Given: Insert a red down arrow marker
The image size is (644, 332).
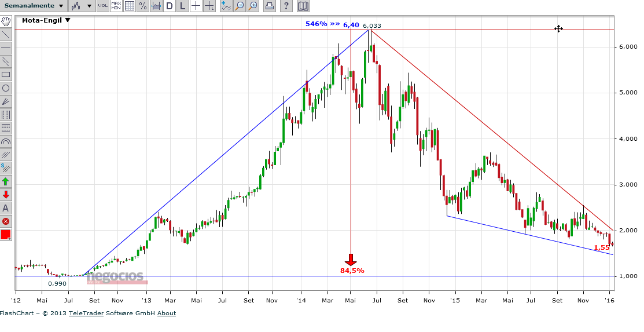Looking at the screenshot, I should tap(6, 195).
